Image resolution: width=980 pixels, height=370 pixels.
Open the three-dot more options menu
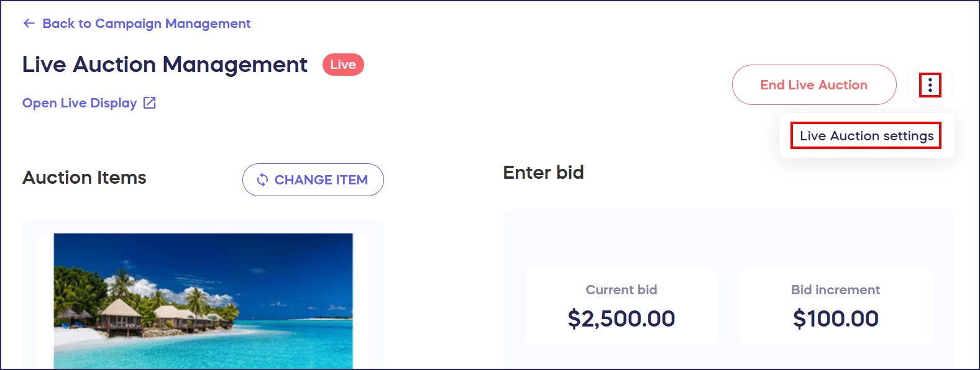pos(930,85)
